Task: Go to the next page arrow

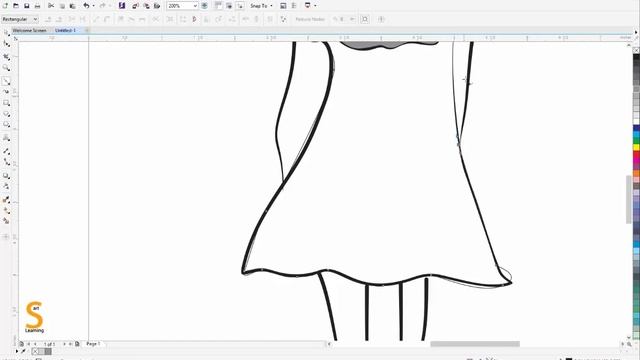Action: [64, 344]
